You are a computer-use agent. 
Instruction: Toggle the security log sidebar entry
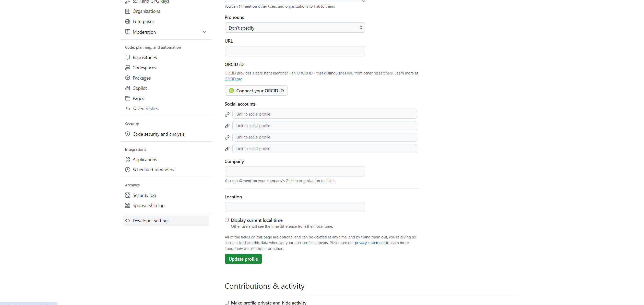[144, 195]
